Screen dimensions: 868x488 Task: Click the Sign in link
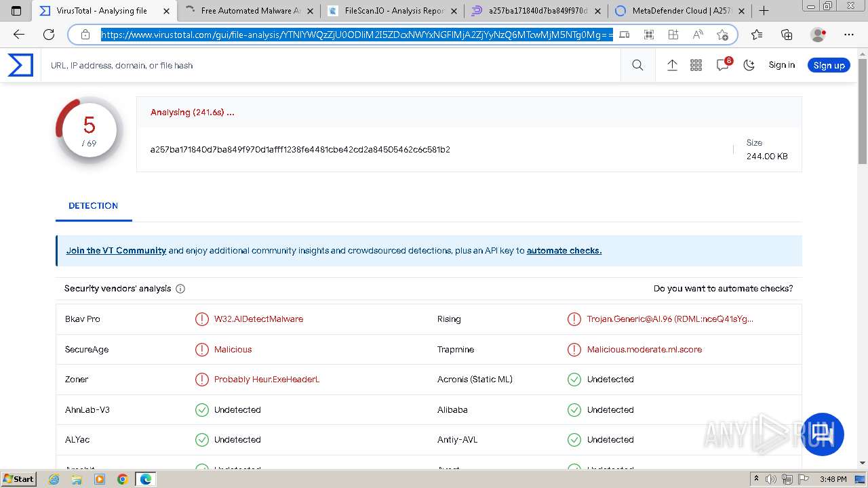pos(781,65)
